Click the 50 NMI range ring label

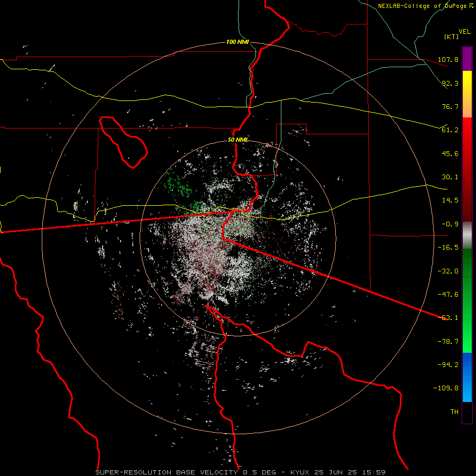[237, 140]
